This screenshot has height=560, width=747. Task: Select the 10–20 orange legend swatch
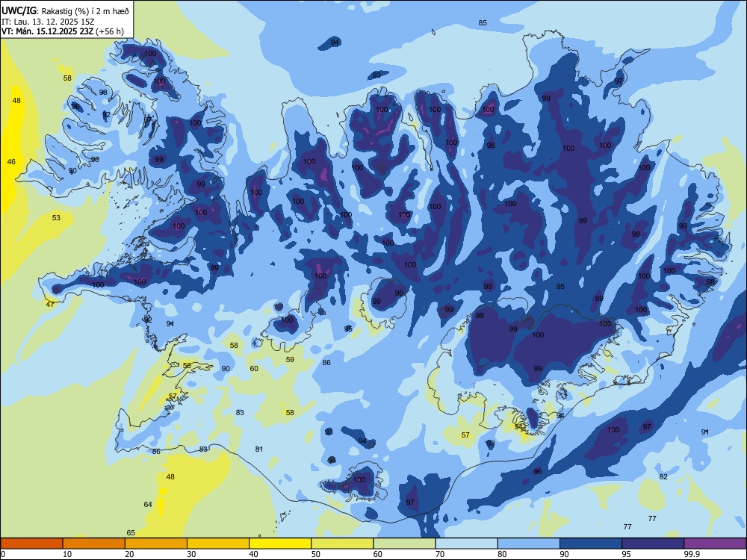tap(94, 544)
